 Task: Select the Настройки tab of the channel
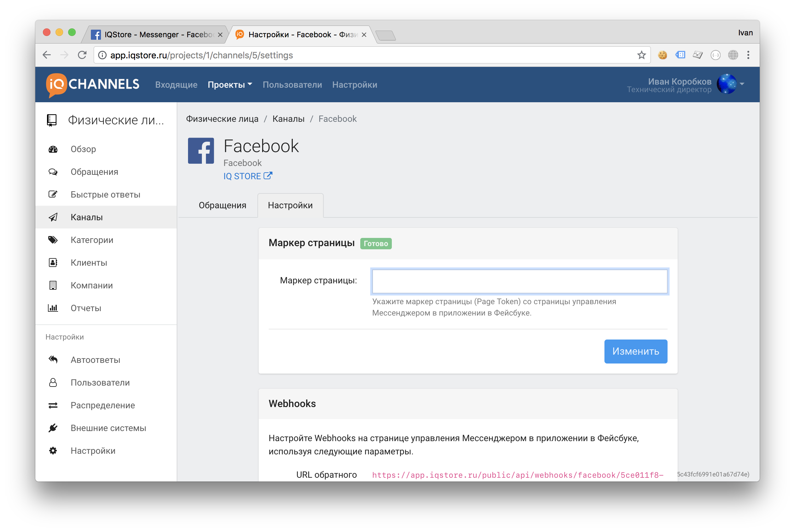[x=290, y=205]
